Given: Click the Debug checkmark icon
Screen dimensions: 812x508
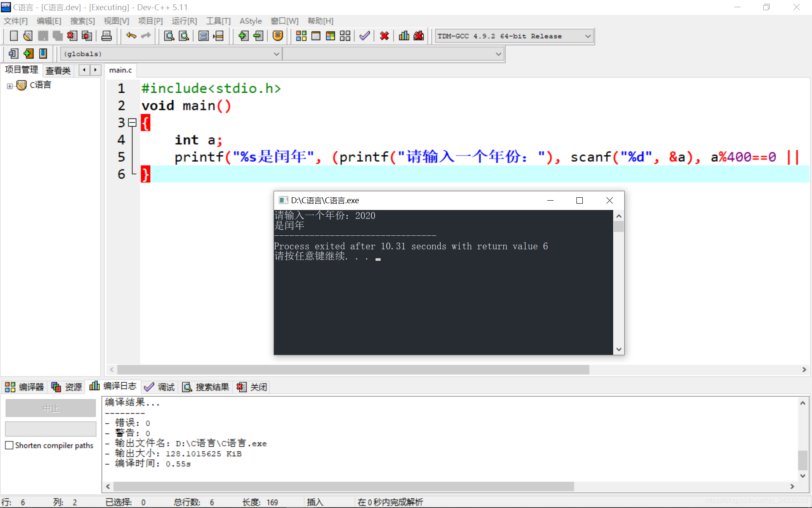Looking at the screenshot, I should [x=365, y=36].
